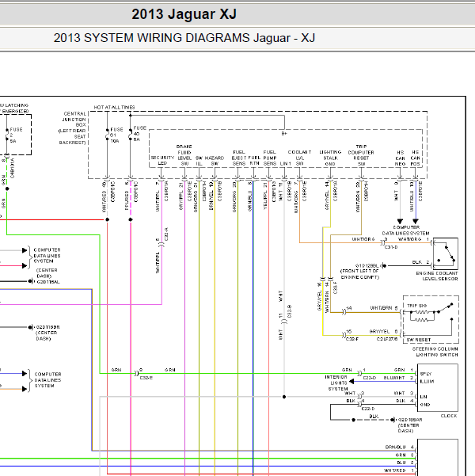Screen dimensions: 475x476
Task: Click the white wire splice dot near clock
Action: pyautogui.click(x=284, y=397)
